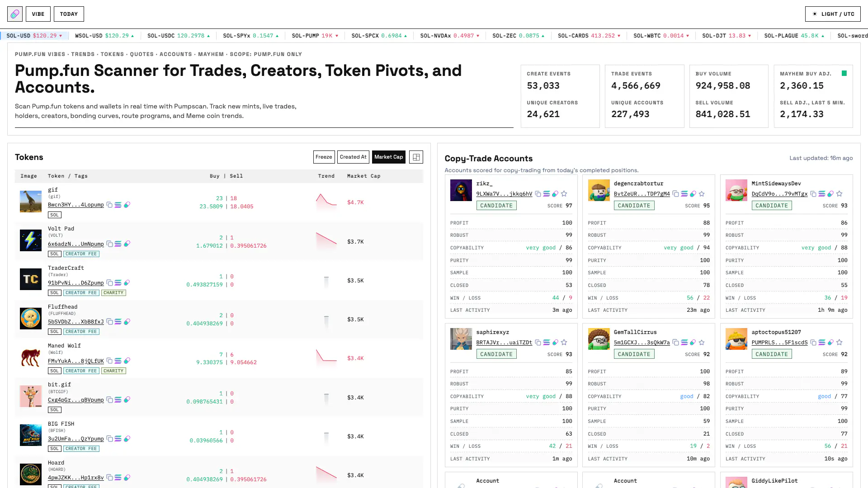Open token address link FMvYukA...8jQLfUK
Image resolution: width=868 pixels, height=488 pixels.
click(x=76, y=361)
